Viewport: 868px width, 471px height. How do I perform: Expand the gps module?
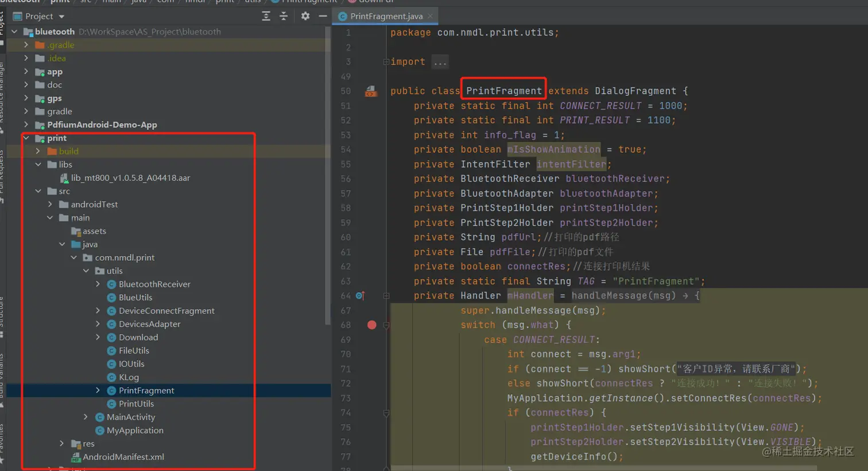26,98
